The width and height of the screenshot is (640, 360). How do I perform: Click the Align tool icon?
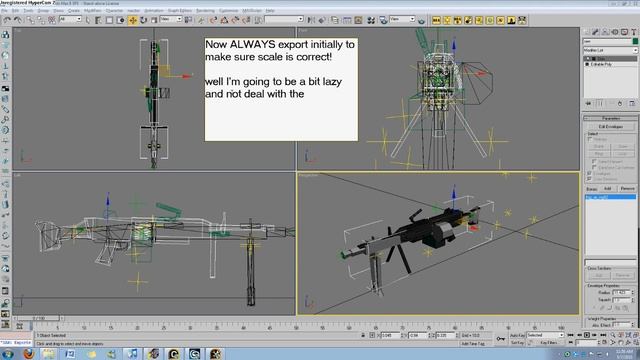322,20
